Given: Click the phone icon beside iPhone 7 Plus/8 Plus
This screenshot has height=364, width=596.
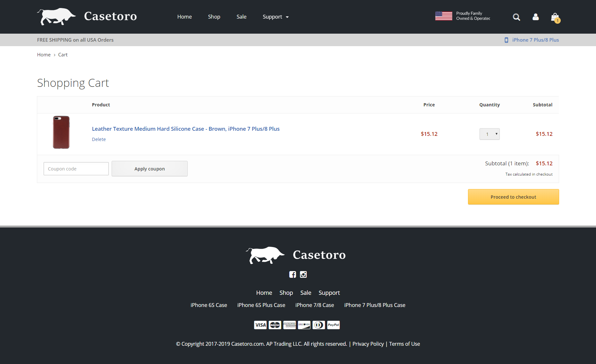Looking at the screenshot, I should (506, 40).
